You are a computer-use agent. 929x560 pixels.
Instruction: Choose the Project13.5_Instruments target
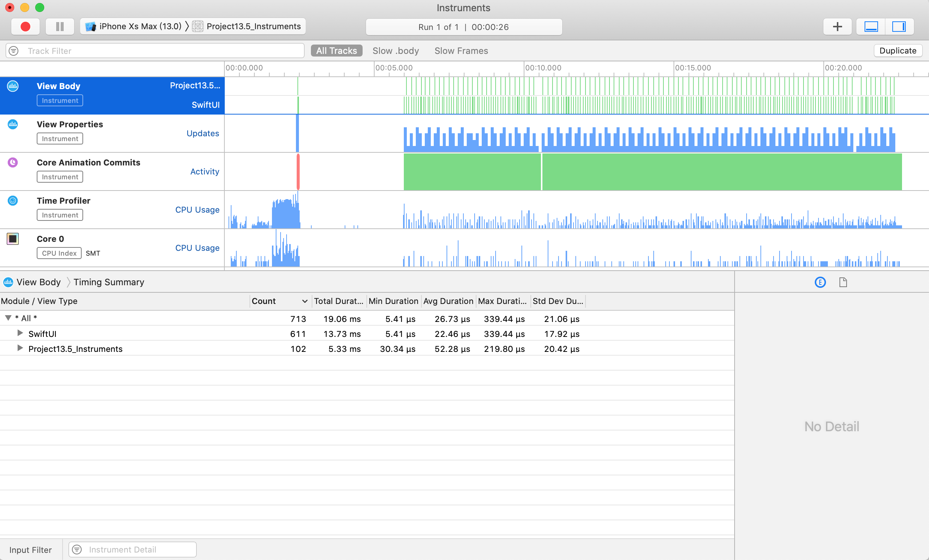pos(247,26)
